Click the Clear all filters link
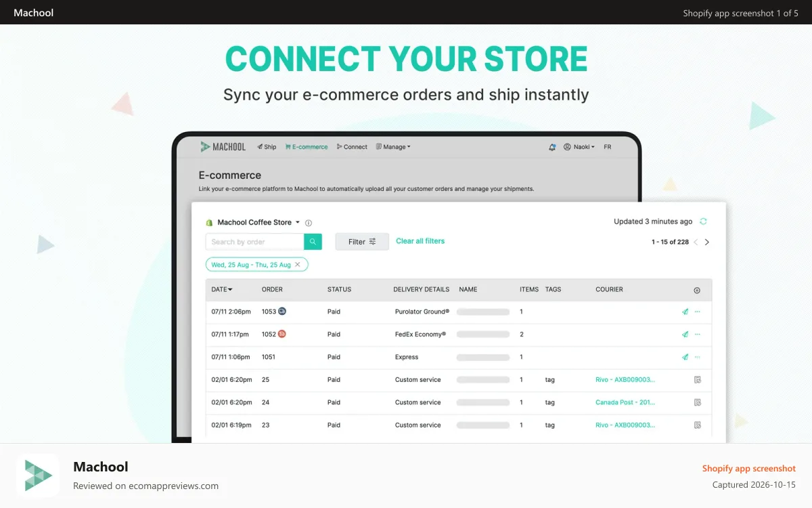 [x=420, y=241]
